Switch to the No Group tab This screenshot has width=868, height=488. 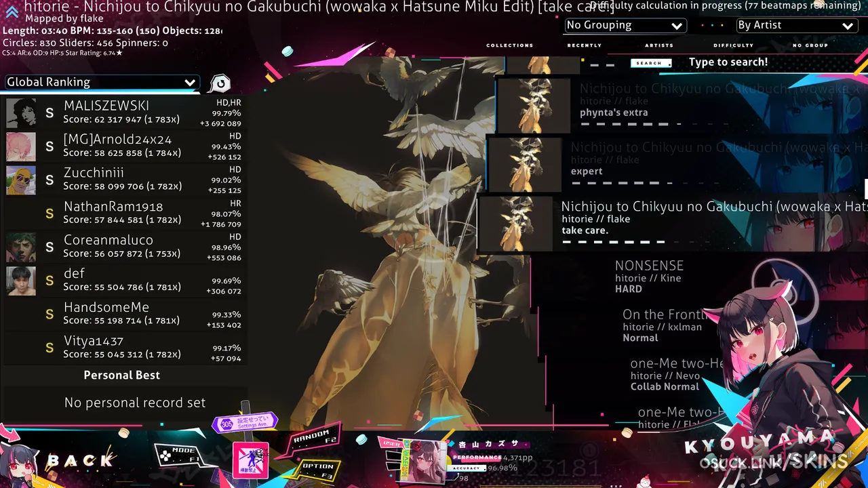[810, 45]
